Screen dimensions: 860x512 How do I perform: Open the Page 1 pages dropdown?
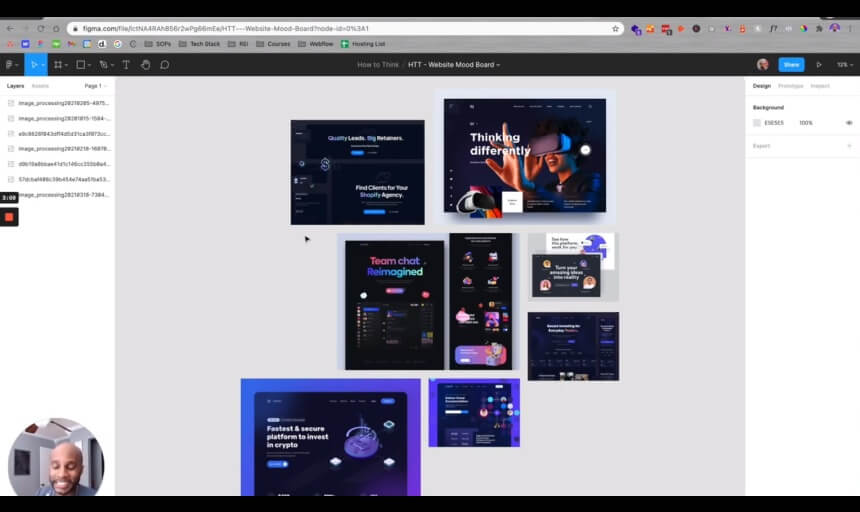pos(95,86)
